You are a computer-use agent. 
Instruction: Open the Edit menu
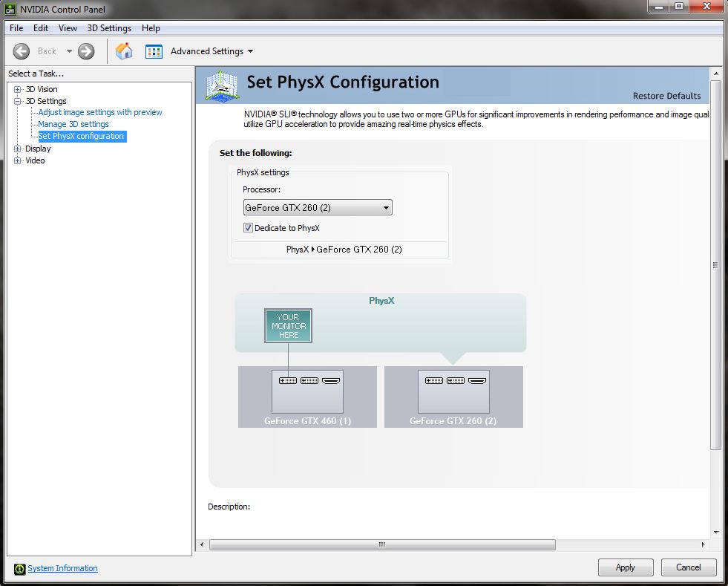click(41, 28)
